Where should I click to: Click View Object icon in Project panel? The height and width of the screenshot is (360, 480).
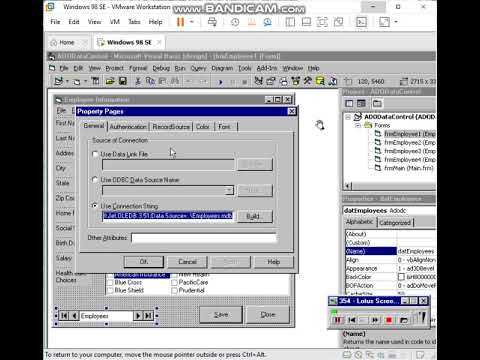tap(361, 103)
